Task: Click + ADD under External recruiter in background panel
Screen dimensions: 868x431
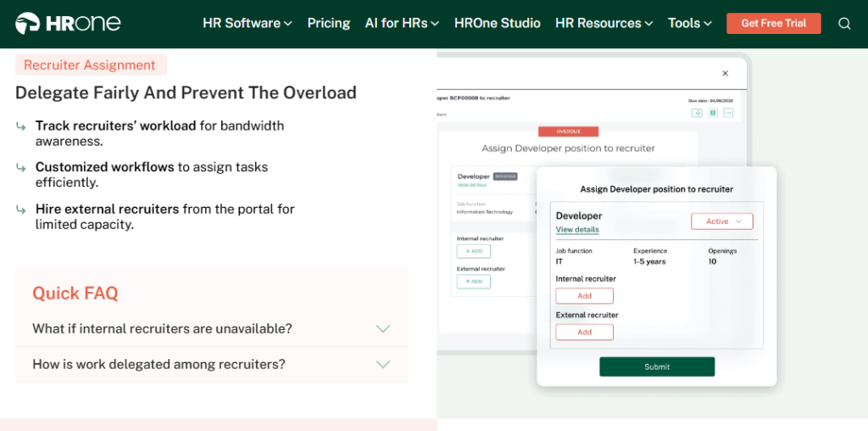Action: click(473, 282)
